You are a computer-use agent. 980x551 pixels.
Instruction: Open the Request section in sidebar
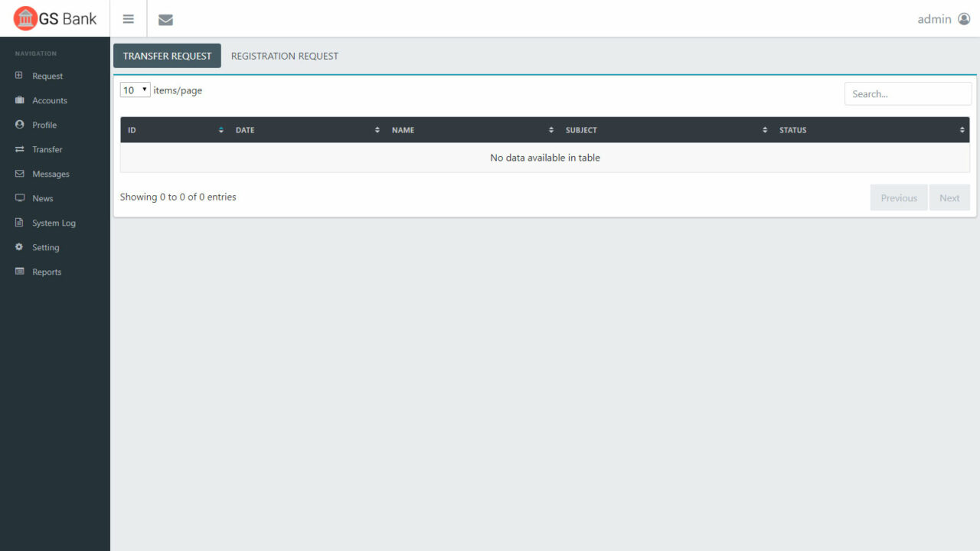[48, 76]
